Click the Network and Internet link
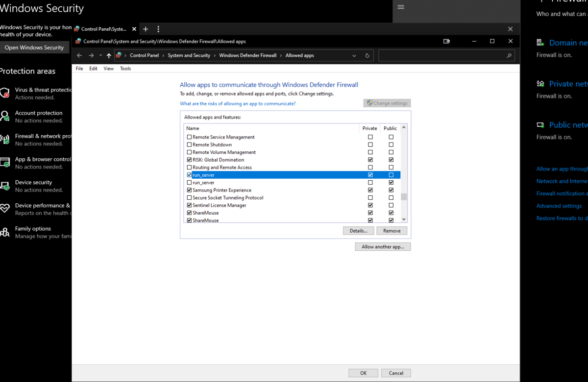 click(562, 181)
